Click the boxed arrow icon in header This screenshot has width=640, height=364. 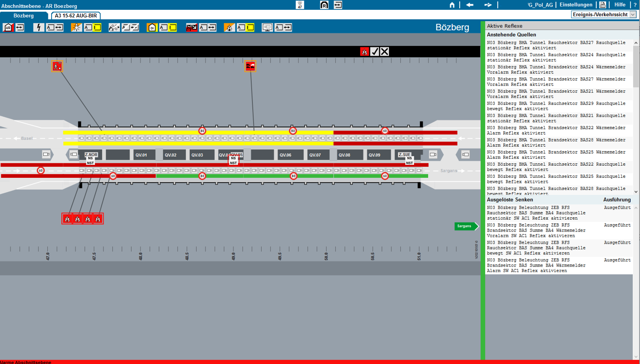[x=338, y=5]
